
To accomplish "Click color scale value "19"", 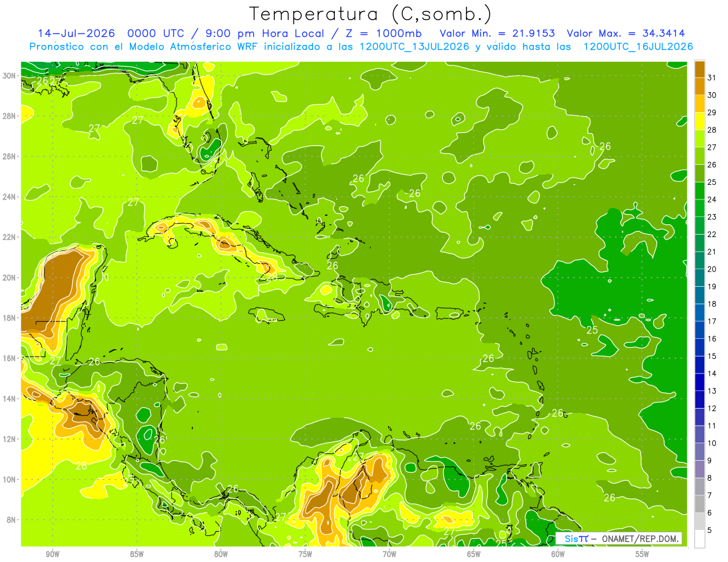I will (712, 286).
